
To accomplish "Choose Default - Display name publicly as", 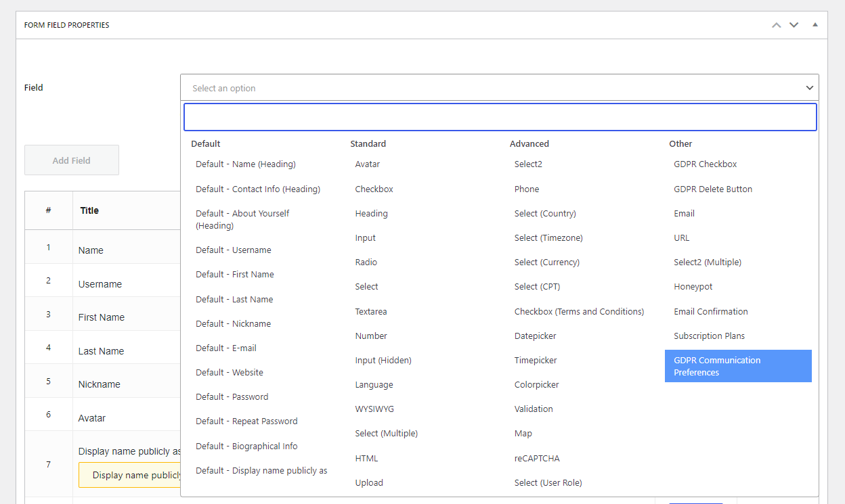I will click(261, 471).
